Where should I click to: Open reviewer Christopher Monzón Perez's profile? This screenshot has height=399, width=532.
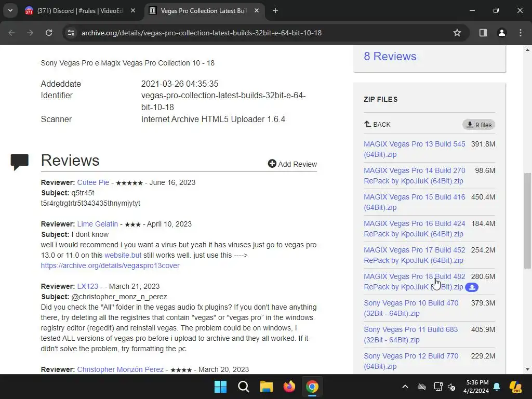click(x=120, y=369)
